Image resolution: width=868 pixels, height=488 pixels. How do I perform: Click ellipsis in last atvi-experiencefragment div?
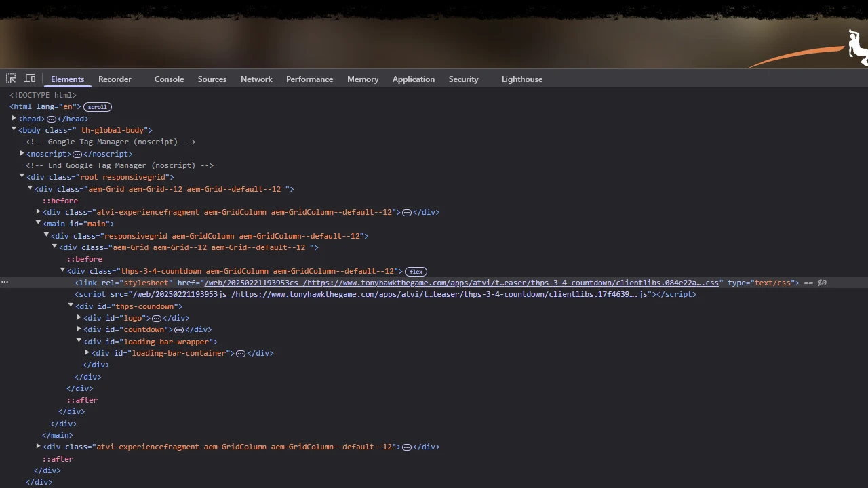pos(406,447)
